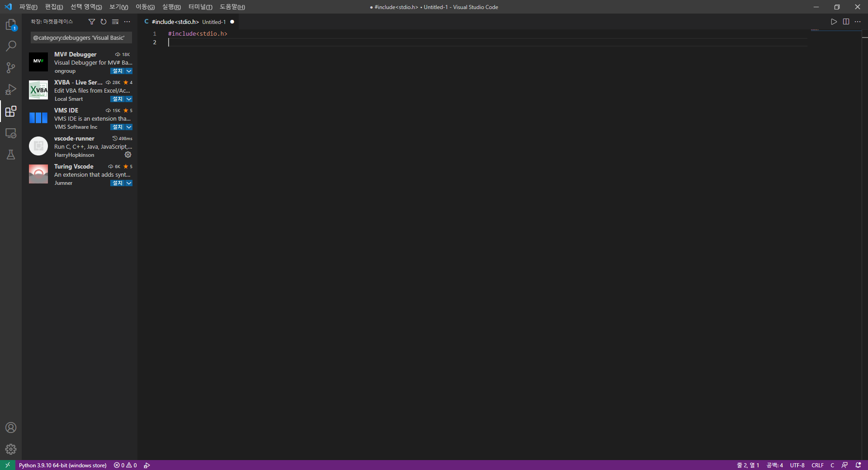Click the debug status bar icon
The image size is (868, 470).
click(147, 465)
